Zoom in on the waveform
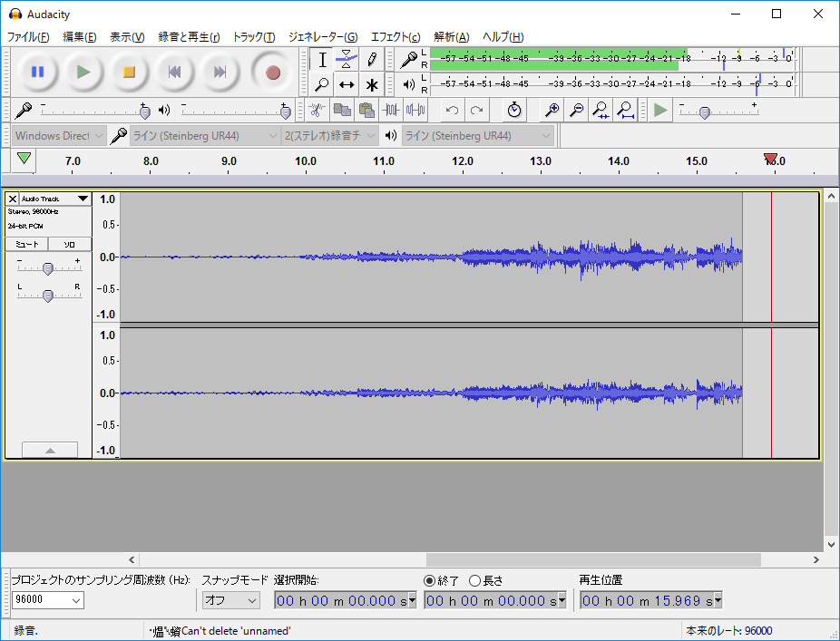The image size is (840, 641). (551, 110)
